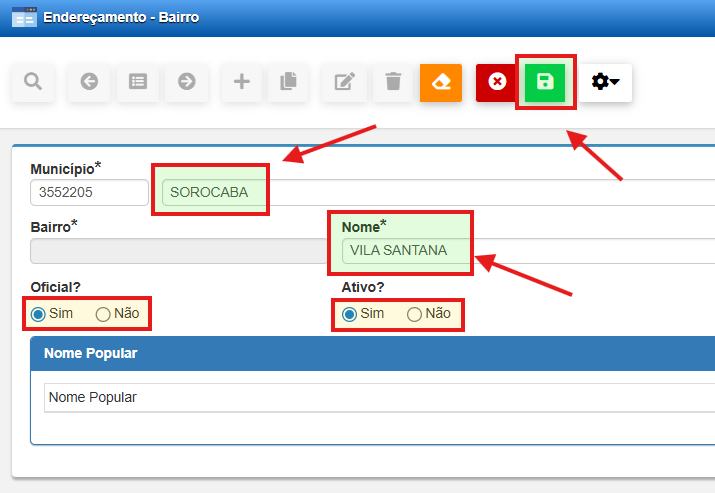This screenshot has width=715, height=493.
Task: Duplicate record using the copy icon
Action: pyautogui.click(x=289, y=82)
